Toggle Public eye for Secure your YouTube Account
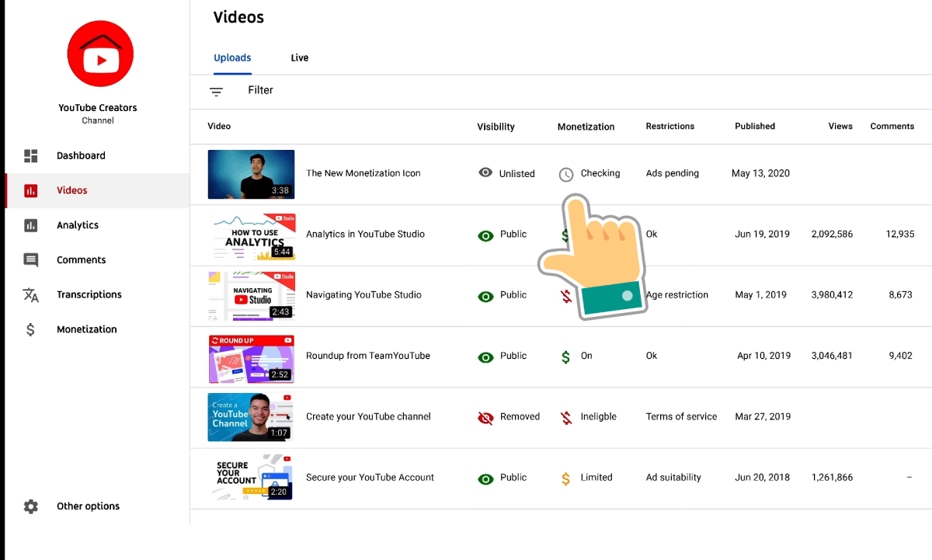The image size is (932, 560). [x=486, y=479]
